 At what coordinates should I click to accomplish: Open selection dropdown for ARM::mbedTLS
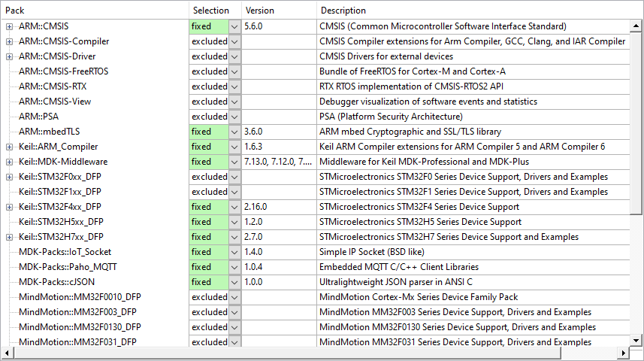click(234, 132)
